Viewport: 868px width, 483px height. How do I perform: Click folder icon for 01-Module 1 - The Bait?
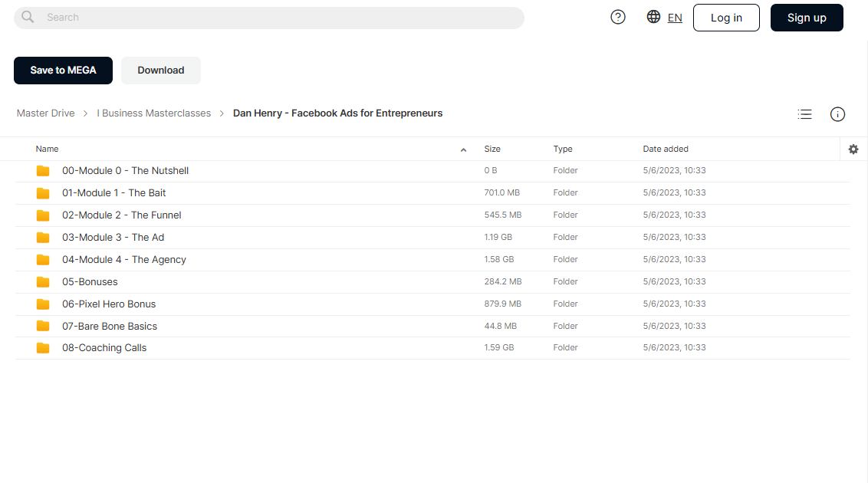pos(43,193)
